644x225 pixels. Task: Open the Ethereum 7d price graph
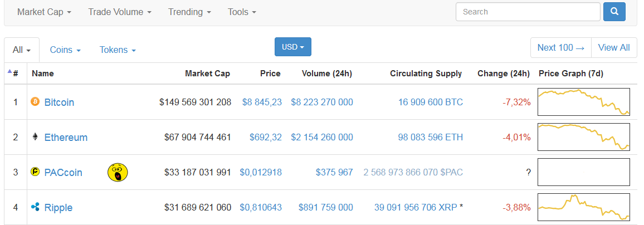pos(584,137)
